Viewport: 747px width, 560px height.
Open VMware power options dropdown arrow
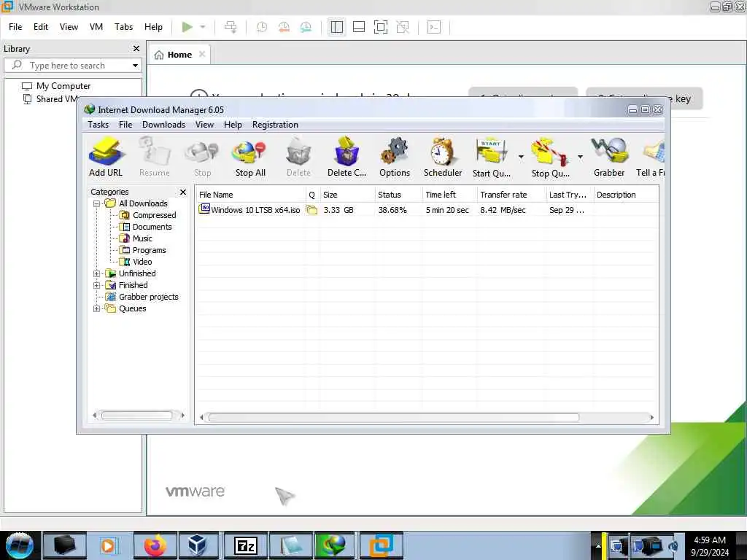coord(203,27)
